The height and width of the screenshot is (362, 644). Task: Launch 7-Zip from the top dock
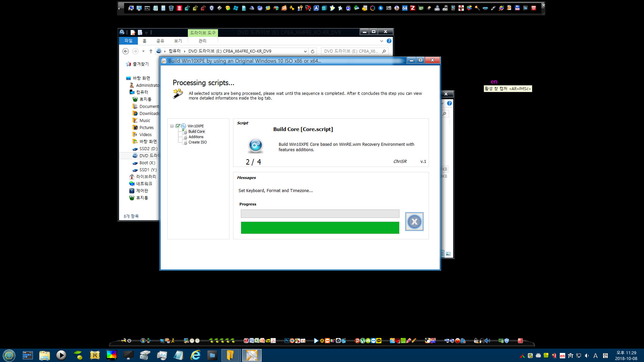click(389, 8)
